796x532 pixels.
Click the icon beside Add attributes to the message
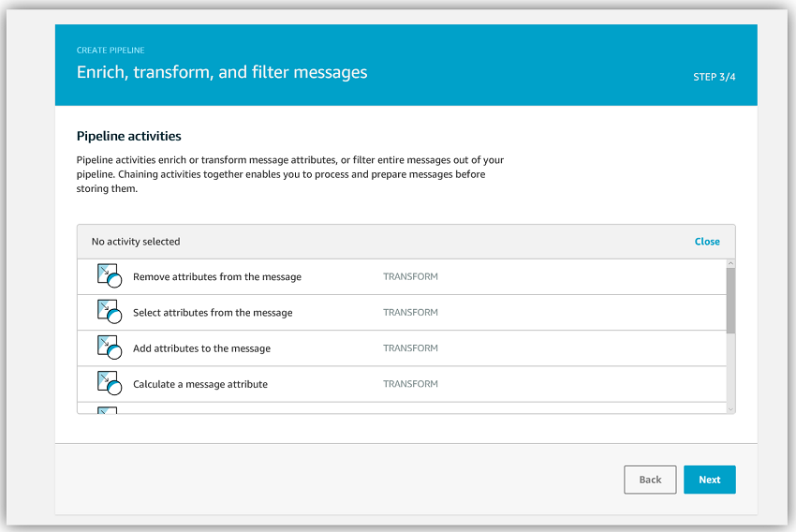click(110, 347)
